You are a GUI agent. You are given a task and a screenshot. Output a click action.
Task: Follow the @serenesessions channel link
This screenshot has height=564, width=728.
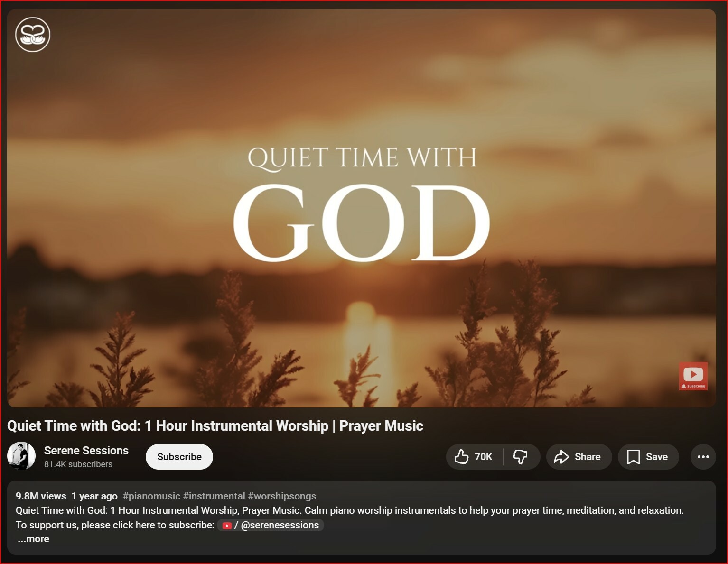[280, 525]
